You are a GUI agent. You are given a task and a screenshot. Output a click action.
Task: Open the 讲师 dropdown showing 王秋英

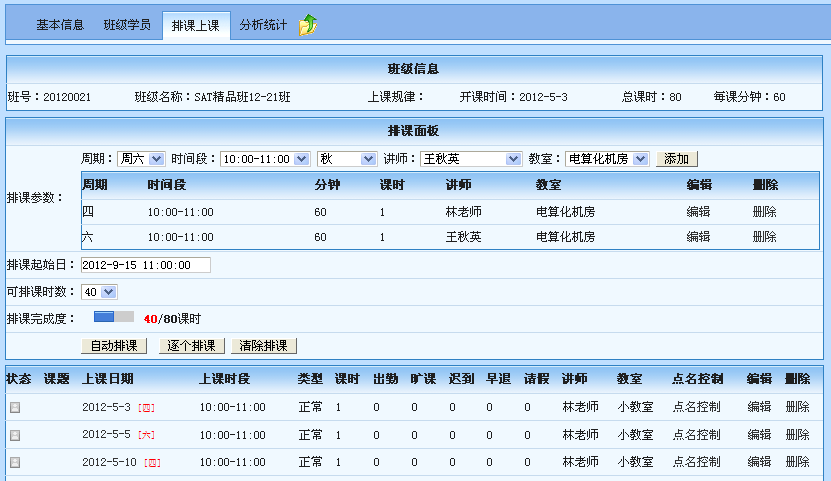coord(471,159)
